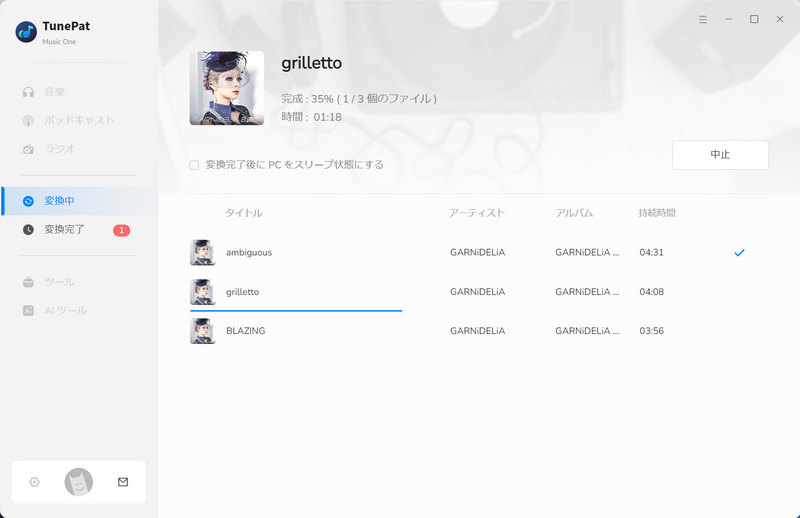Select the 変換完了 tab

tap(79, 230)
